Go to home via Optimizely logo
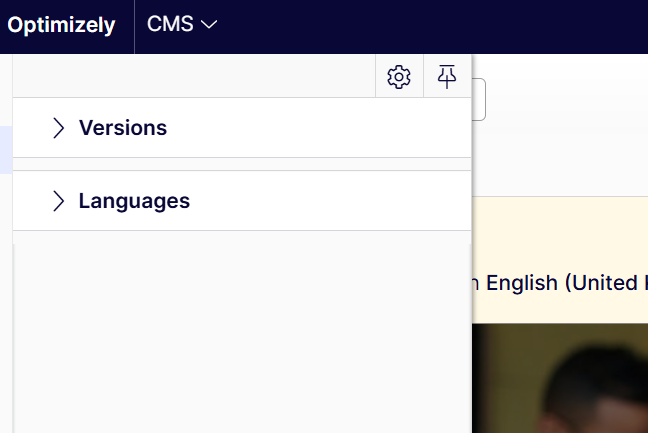Screen dimensions: 648x433 61,25
